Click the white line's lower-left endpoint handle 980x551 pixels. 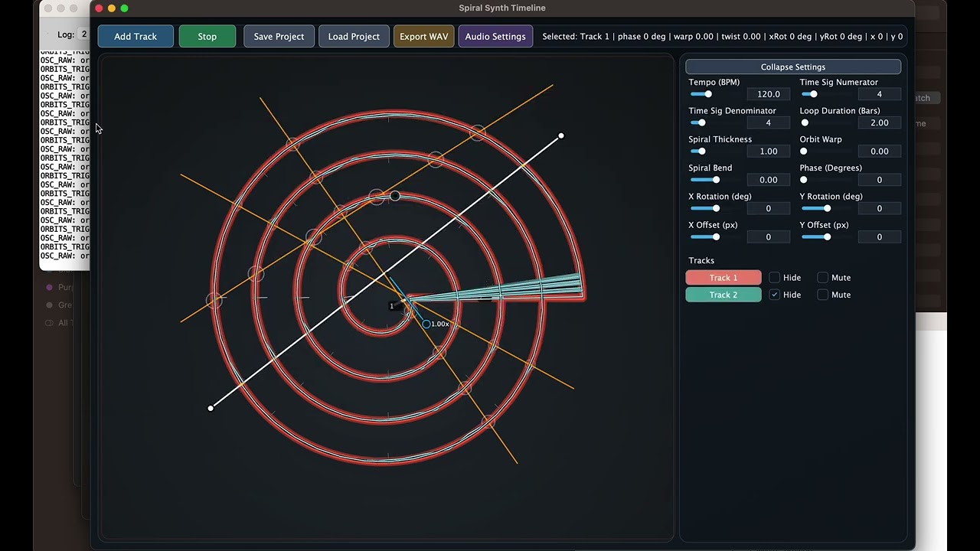pos(211,408)
